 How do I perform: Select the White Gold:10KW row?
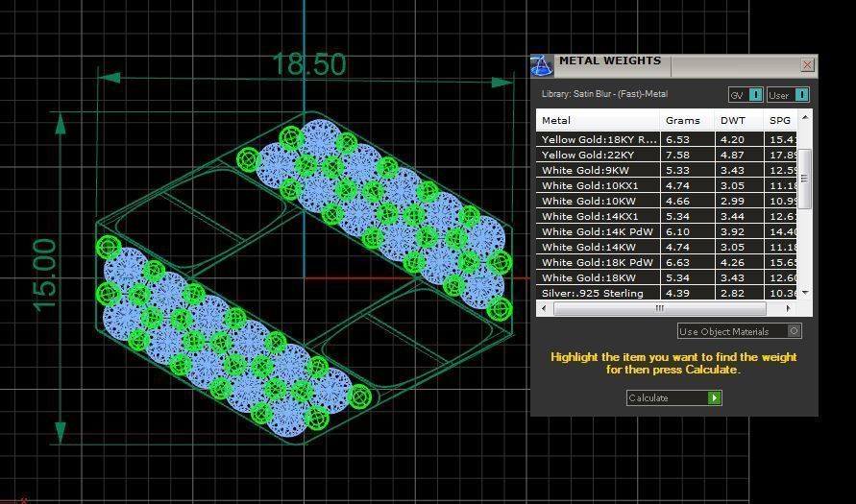click(666, 201)
